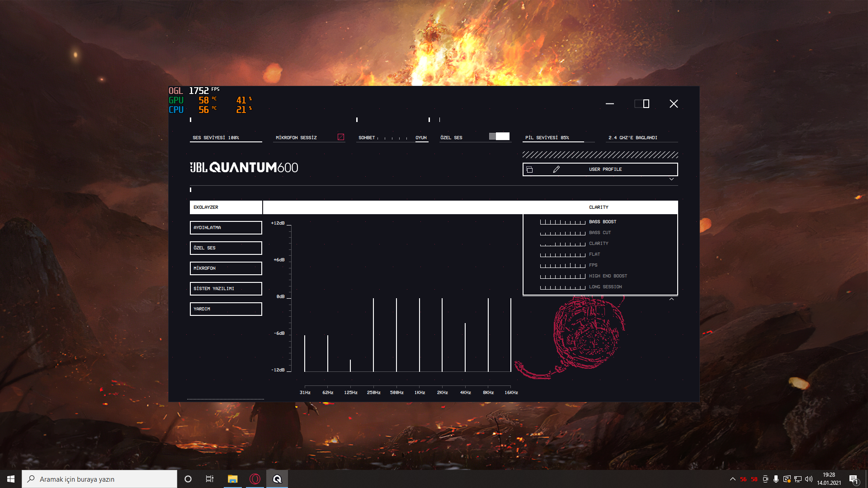This screenshot has width=868, height=488.
Task: Click the red 58 temperature tray icon
Action: coord(754,479)
